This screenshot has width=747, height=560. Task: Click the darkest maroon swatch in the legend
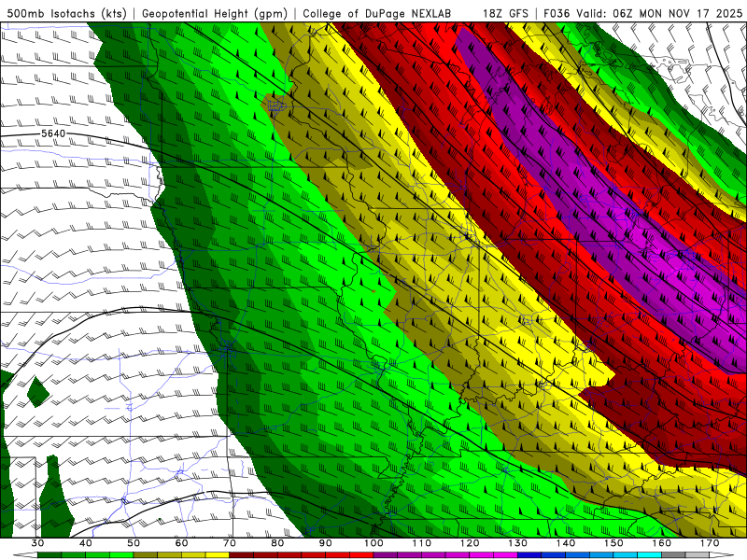242,554
